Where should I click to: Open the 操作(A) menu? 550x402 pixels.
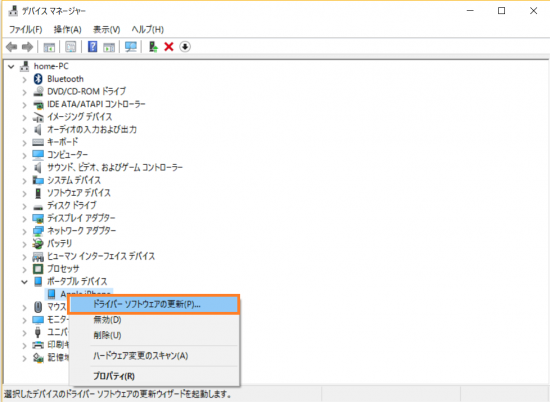click(x=67, y=29)
